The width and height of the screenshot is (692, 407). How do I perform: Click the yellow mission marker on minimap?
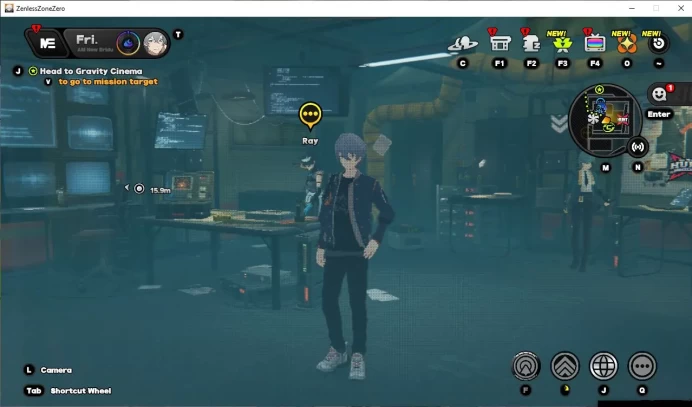coord(607,120)
